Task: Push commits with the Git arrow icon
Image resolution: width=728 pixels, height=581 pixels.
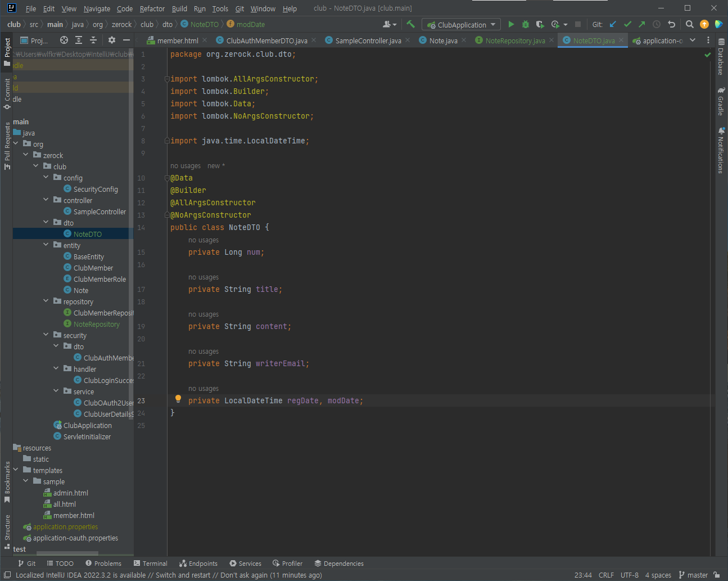Action: (x=642, y=24)
